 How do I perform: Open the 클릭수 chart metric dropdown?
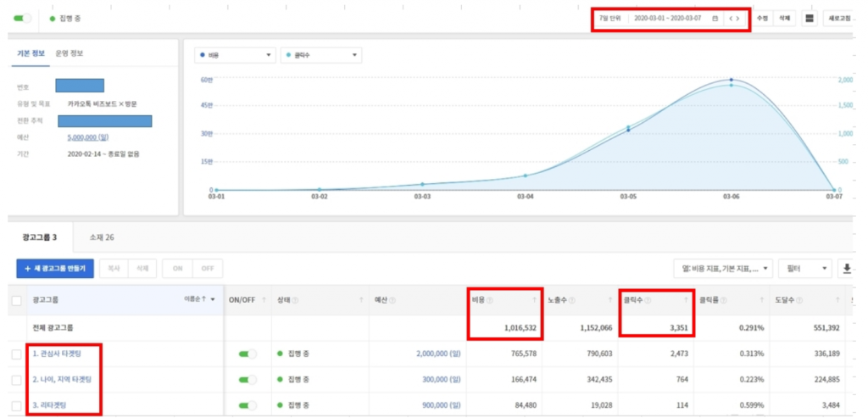click(x=321, y=55)
